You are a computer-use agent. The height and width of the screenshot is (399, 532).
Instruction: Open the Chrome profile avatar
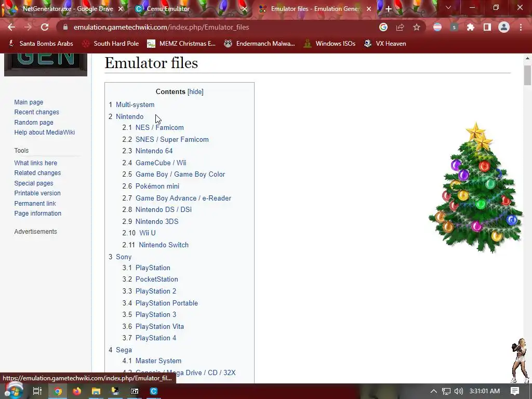pyautogui.click(x=504, y=27)
